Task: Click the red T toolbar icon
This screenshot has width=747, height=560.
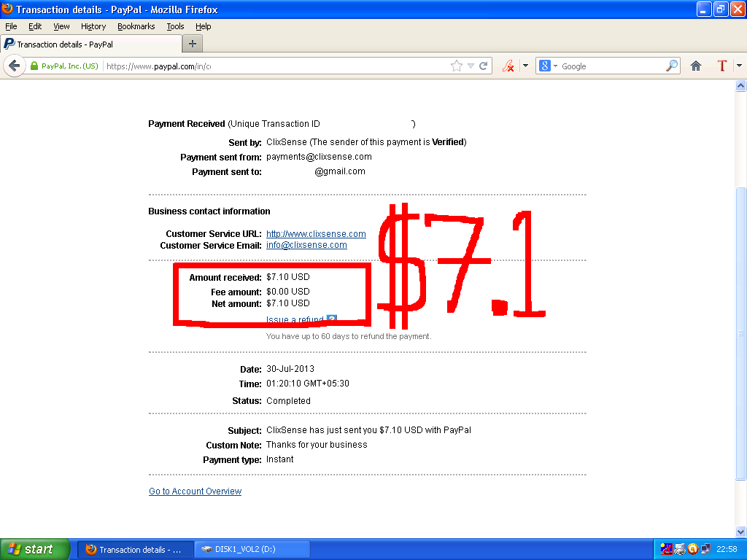Action: point(721,66)
